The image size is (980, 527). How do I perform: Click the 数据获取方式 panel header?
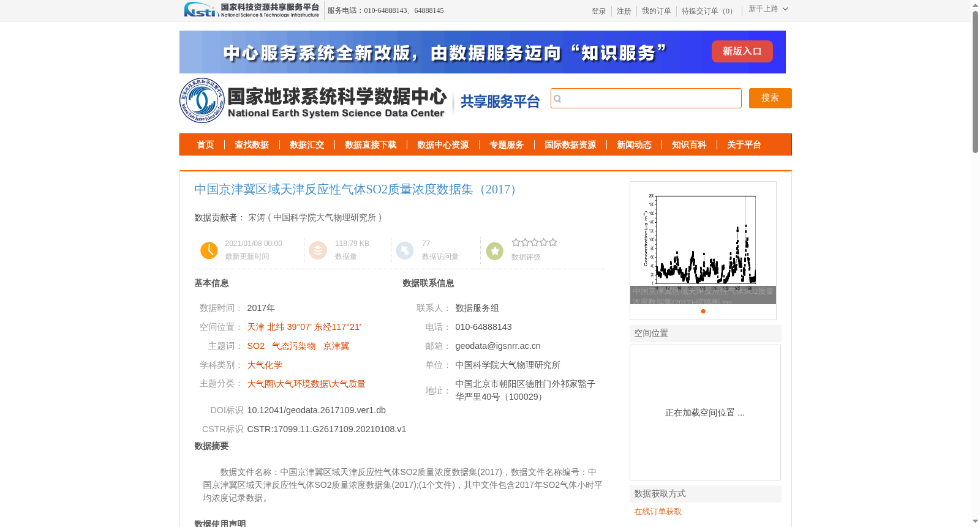[x=706, y=494]
